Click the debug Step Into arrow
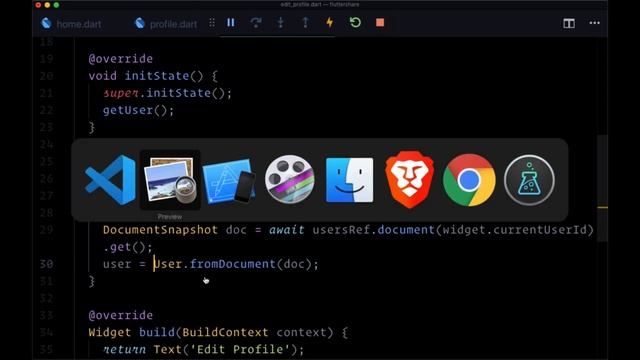The width and height of the screenshot is (640, 360). [x=280, y=22]
